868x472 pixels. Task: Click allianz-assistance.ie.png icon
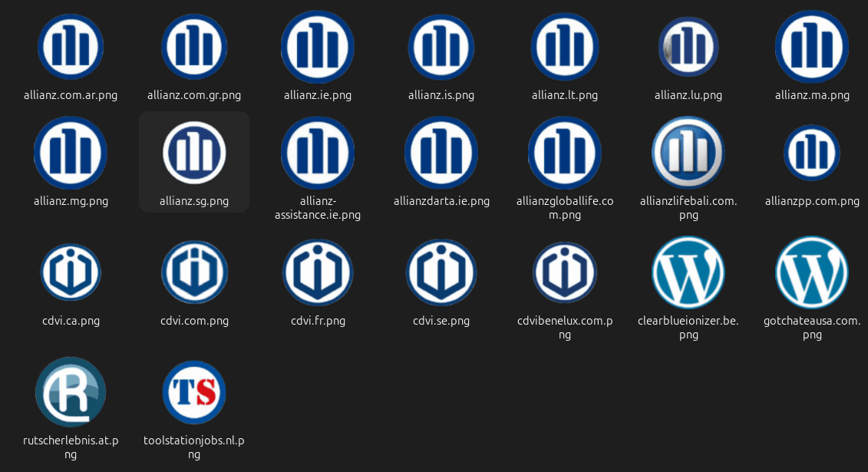[318, 153]
